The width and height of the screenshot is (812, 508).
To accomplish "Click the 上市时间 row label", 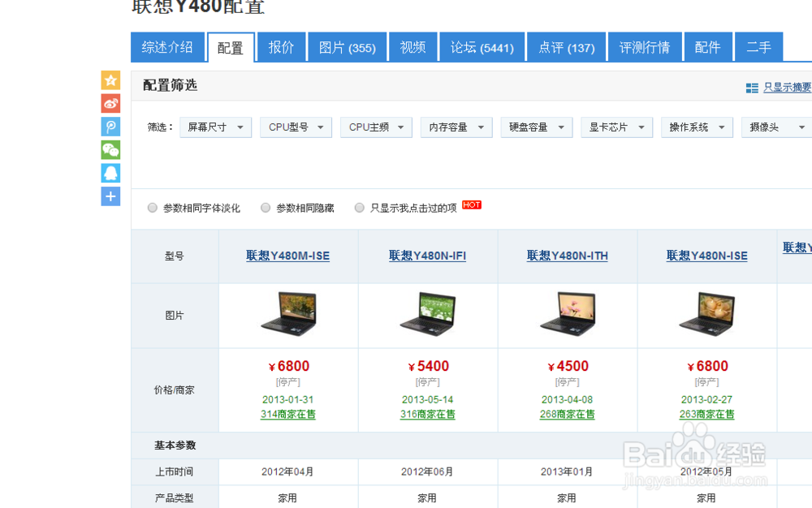I will coord(175,471).
